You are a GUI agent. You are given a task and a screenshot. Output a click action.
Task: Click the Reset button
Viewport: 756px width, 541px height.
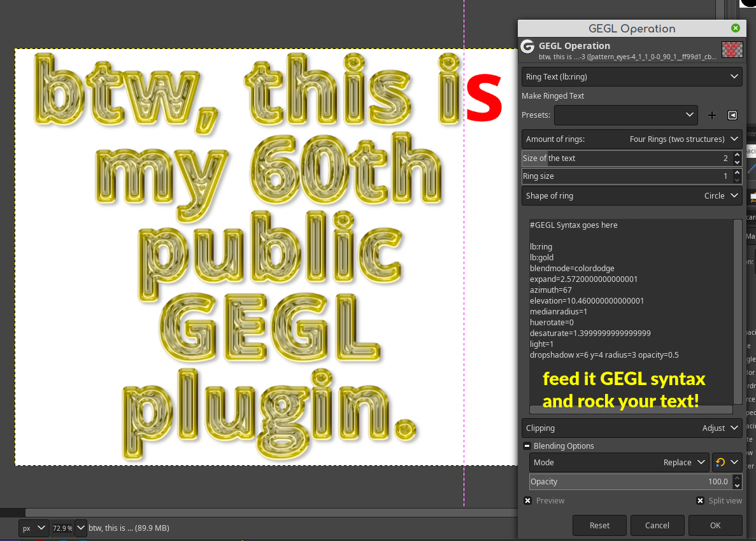(599, 526)
